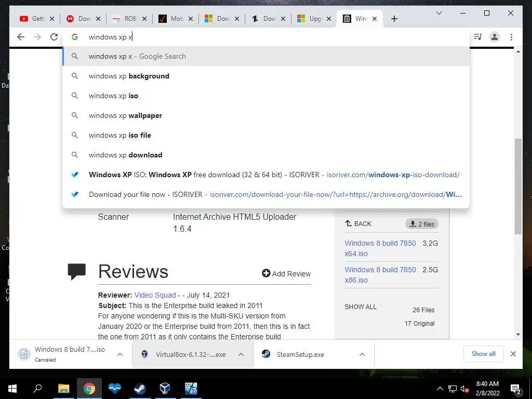532x399 pixels.
Task: Go back with the browser back arrow
Action: pos(21,37)
